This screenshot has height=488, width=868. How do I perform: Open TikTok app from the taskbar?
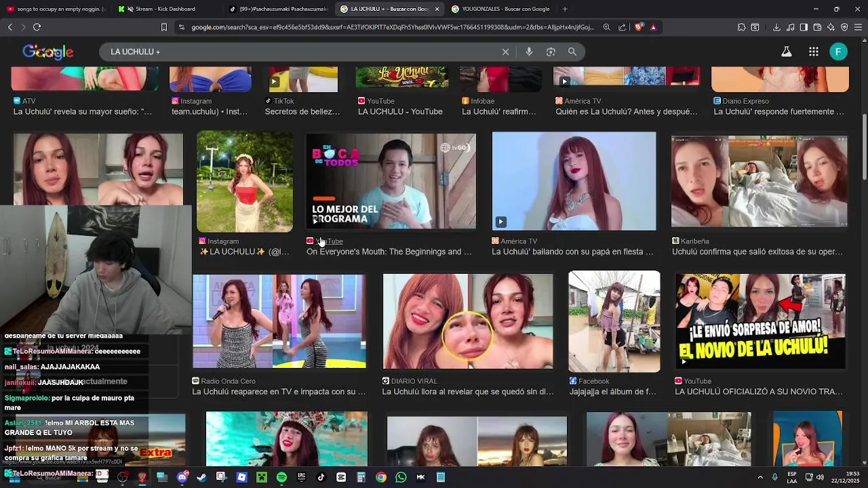coord(321,477)
